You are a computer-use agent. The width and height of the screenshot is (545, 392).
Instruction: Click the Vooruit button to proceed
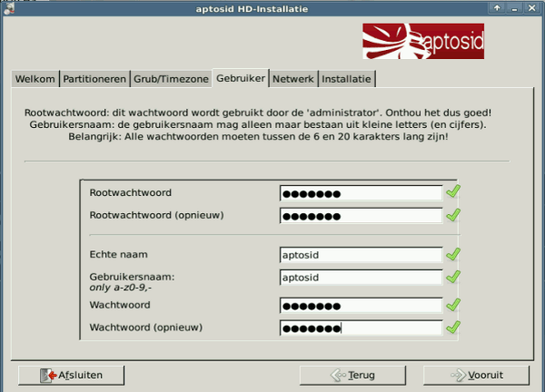[477, 374]
